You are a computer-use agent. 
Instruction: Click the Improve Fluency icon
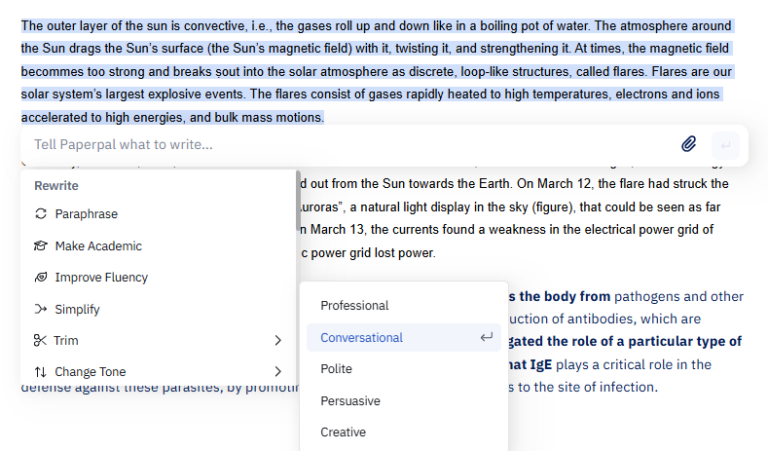(41, 277)
